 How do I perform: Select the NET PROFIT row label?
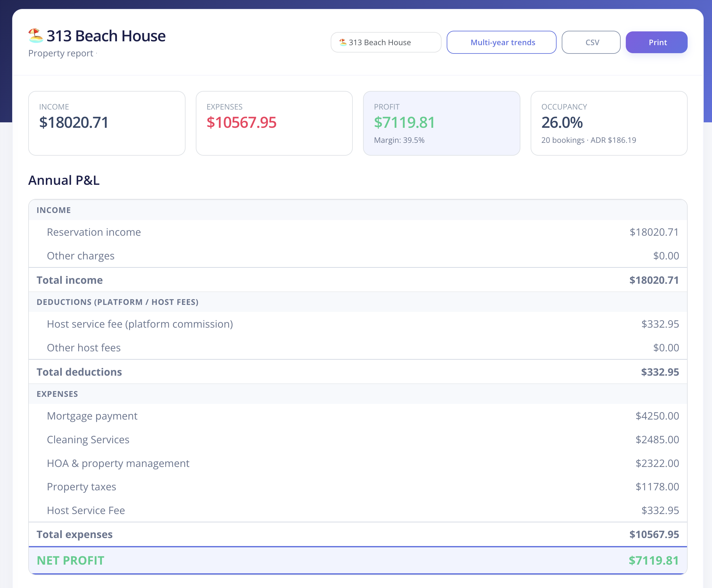70,560
